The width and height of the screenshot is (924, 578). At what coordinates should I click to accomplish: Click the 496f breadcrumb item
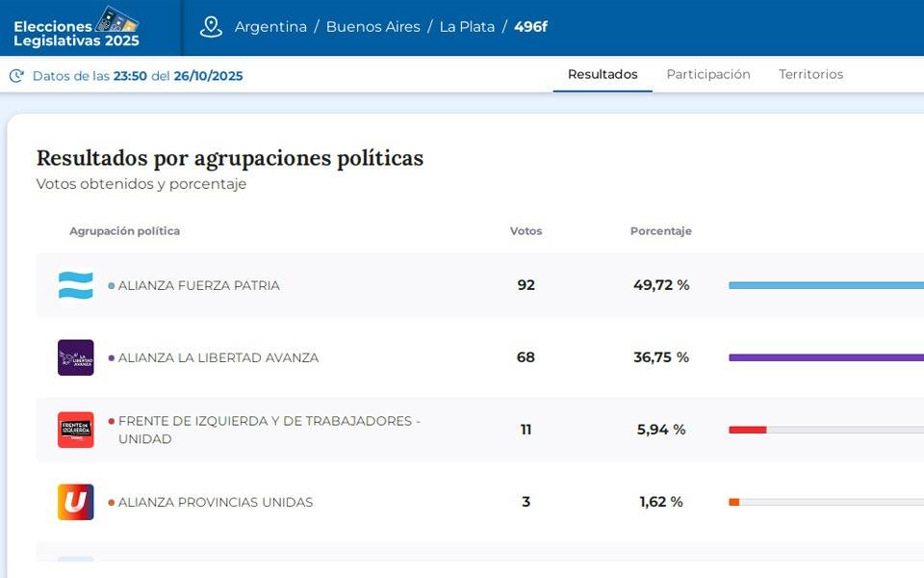530,27
